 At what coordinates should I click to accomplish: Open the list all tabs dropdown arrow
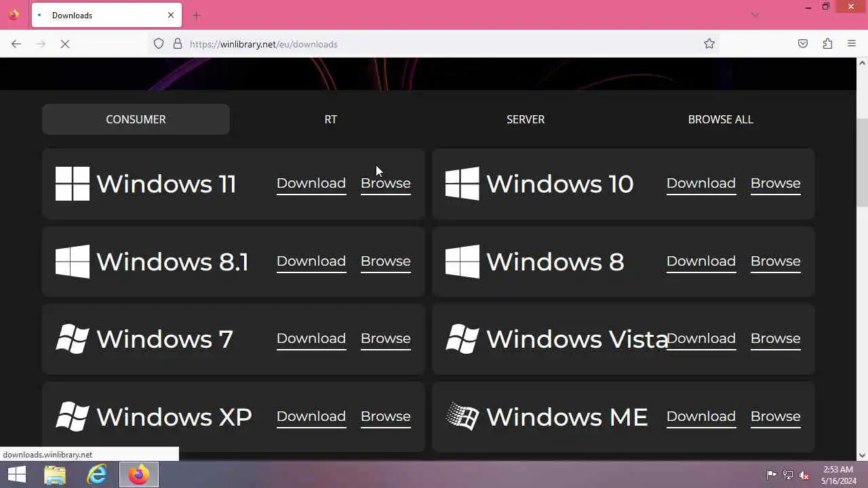pos(755,15)
